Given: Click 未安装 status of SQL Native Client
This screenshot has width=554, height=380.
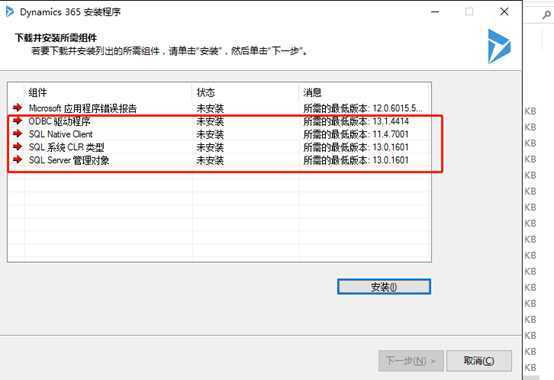Looking at the screenshot, I should coord(210,135).
